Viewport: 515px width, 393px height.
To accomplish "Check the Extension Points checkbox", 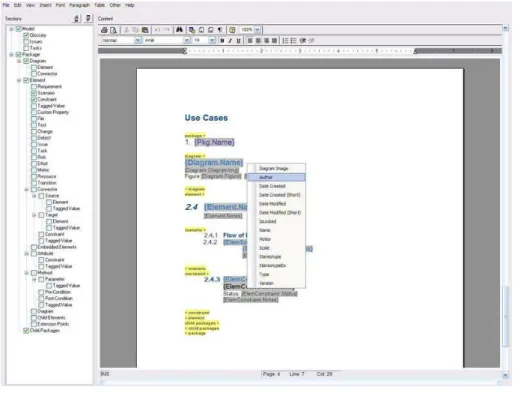I will click(x=34, y=324).
